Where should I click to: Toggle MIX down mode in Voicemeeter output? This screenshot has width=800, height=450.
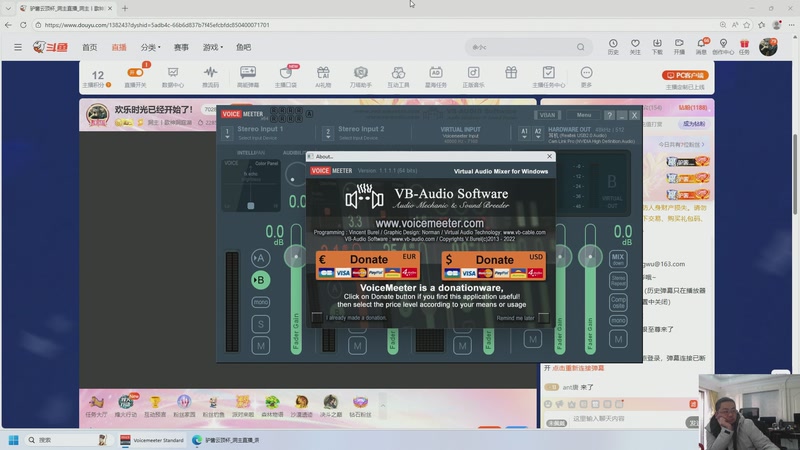pyautogui.click(x=618, y=259)
